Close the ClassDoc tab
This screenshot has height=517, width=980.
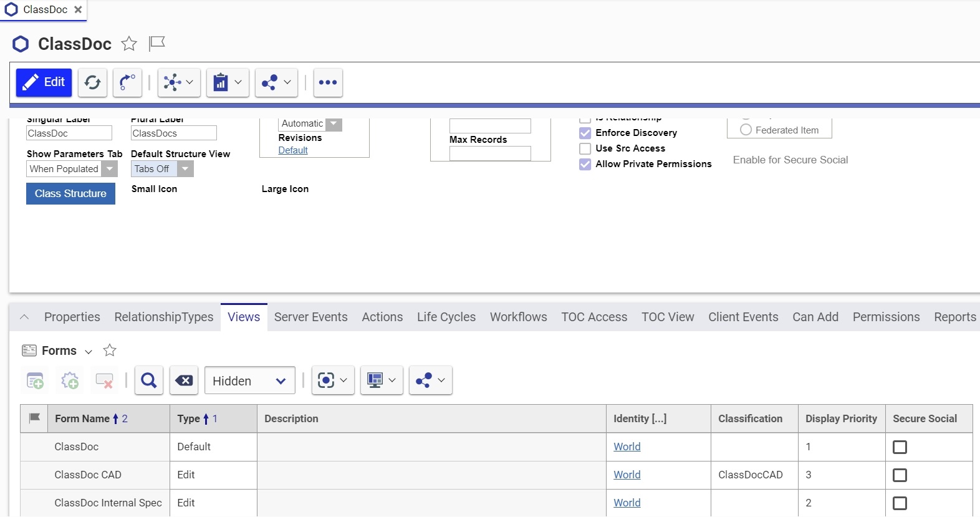tap(78, 9)
